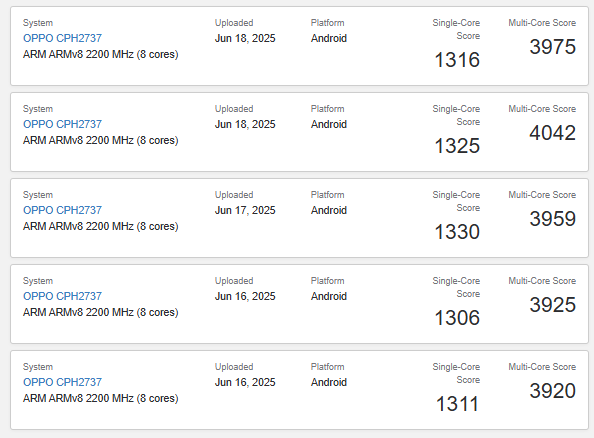
Task: Click the single-core score 1311
Action: (457, 404)
